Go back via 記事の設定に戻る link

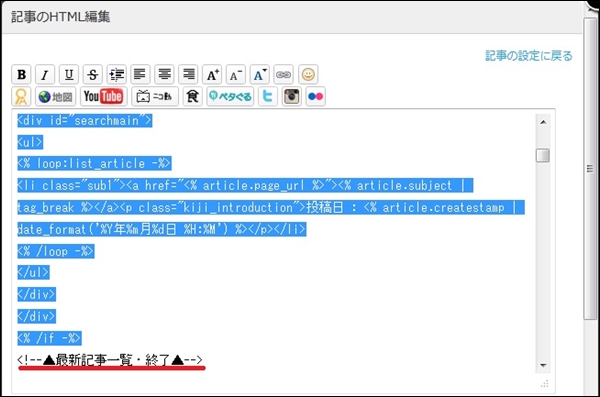529,56
